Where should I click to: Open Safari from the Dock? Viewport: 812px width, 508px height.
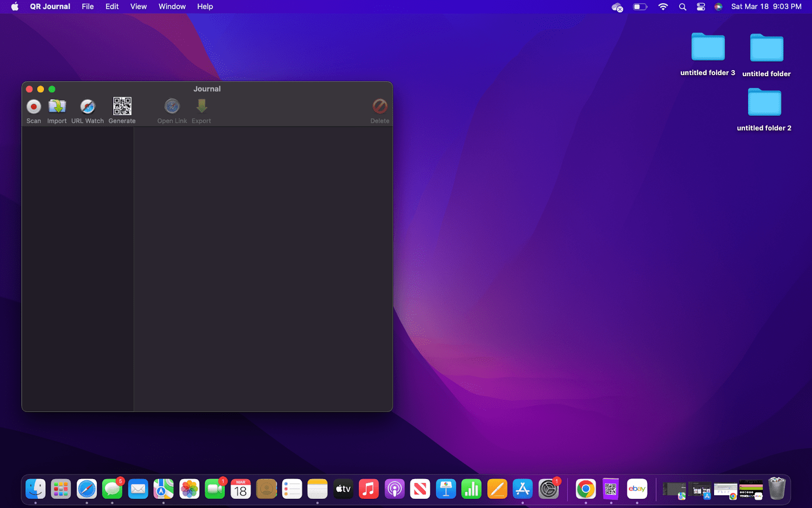pyautogui.click(x=87, y=489)
